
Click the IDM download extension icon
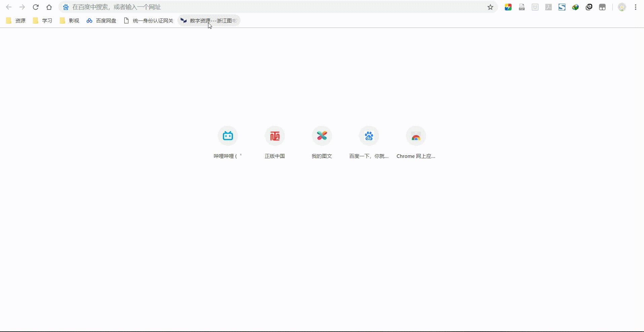[x=575, y=7]
